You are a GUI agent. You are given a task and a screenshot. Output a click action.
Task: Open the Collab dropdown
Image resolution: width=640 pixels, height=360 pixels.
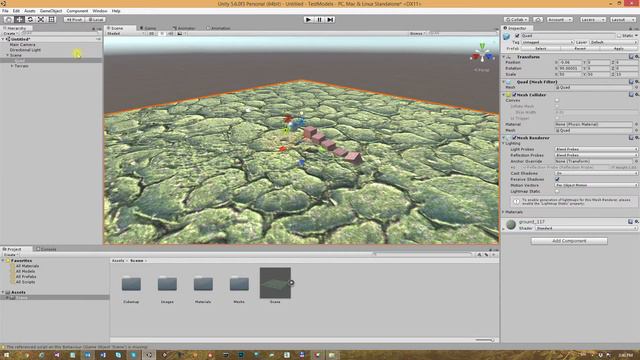(516, 20)
